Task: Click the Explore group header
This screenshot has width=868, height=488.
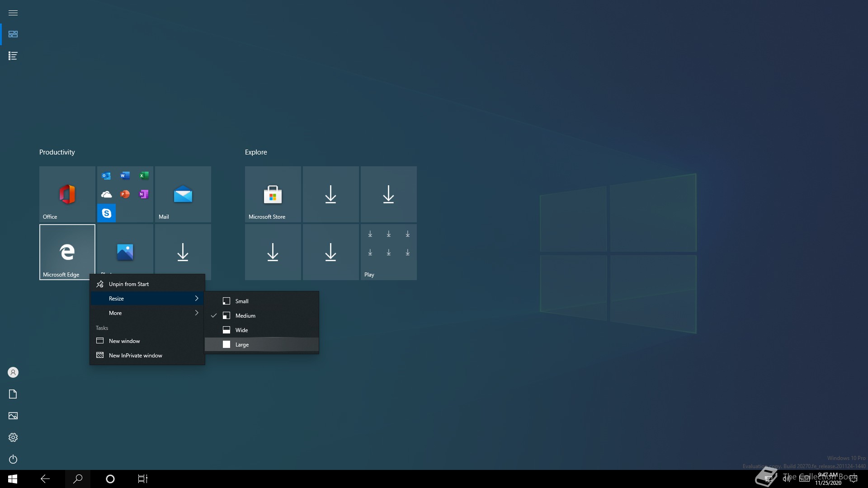Action: pos(256,152)
